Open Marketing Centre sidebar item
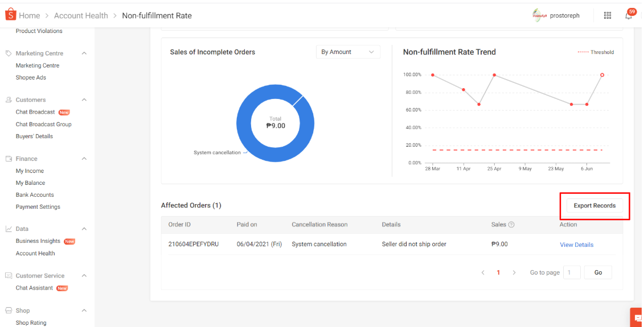 click(38, 65)
